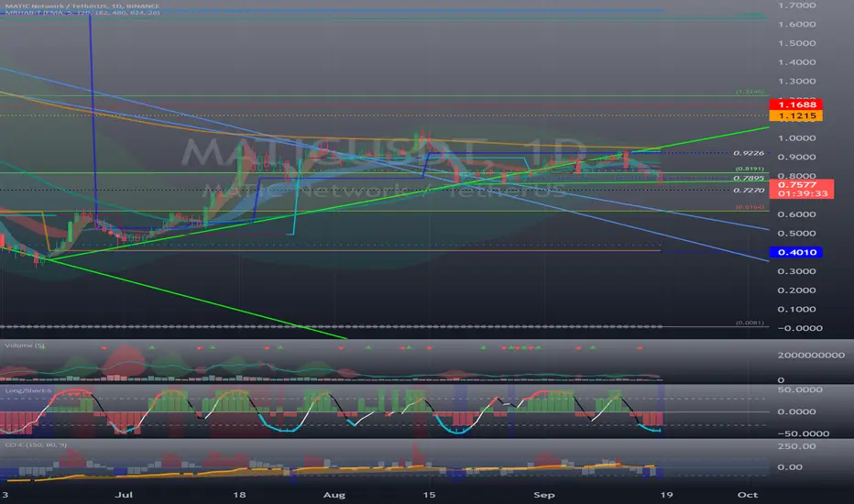Click the (0.6164) Fibonacci level text
This screenshot has height=504, width=854.
[750, 207]
